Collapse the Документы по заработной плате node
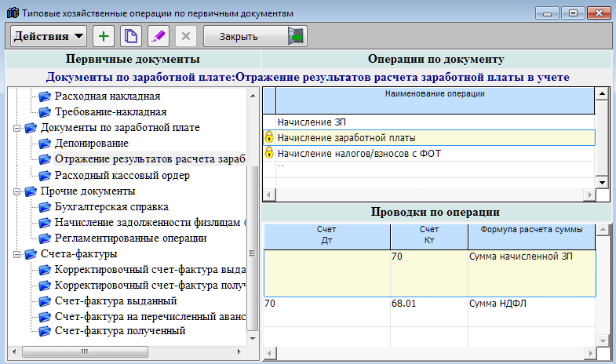 [x=16, y=128]
